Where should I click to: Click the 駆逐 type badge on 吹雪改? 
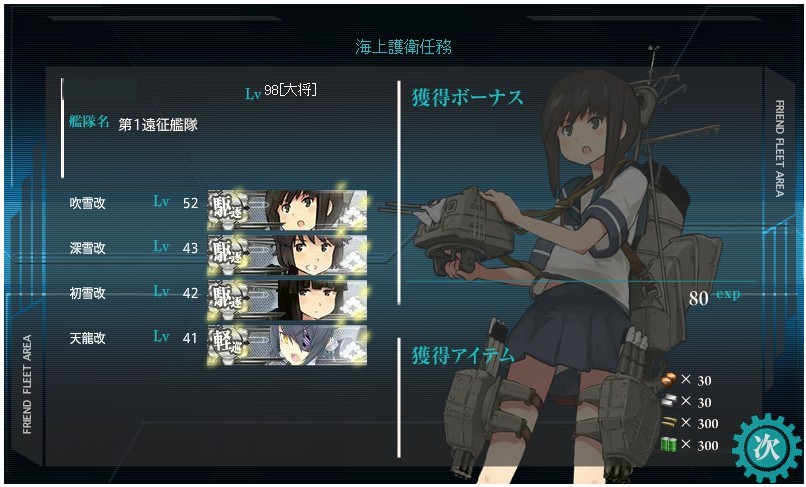(x=228, y=208)
